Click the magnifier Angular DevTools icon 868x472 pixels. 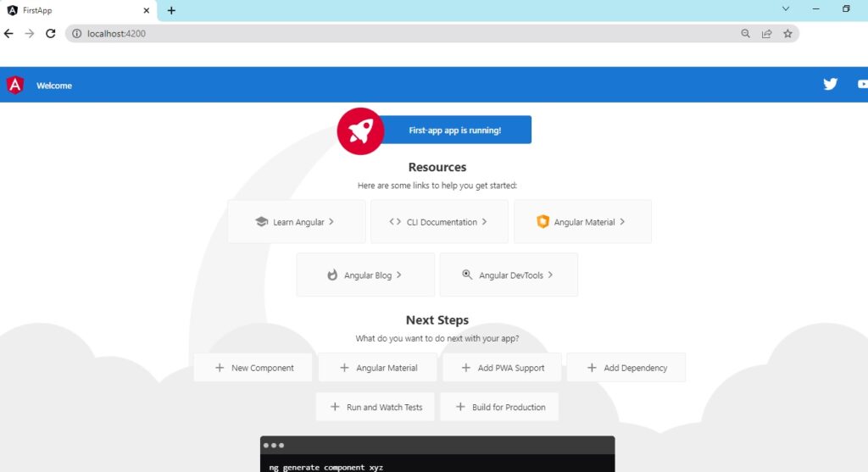[x=467, y=275]
